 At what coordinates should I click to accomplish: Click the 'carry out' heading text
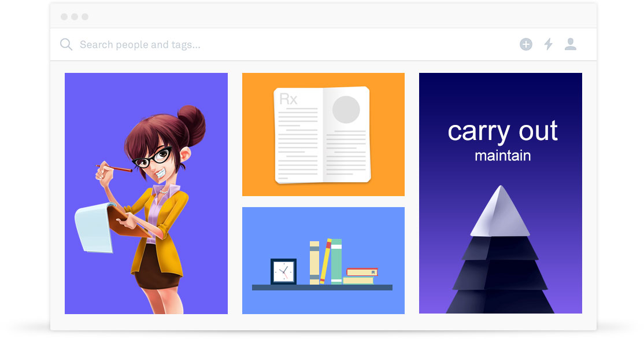point(502,131)
